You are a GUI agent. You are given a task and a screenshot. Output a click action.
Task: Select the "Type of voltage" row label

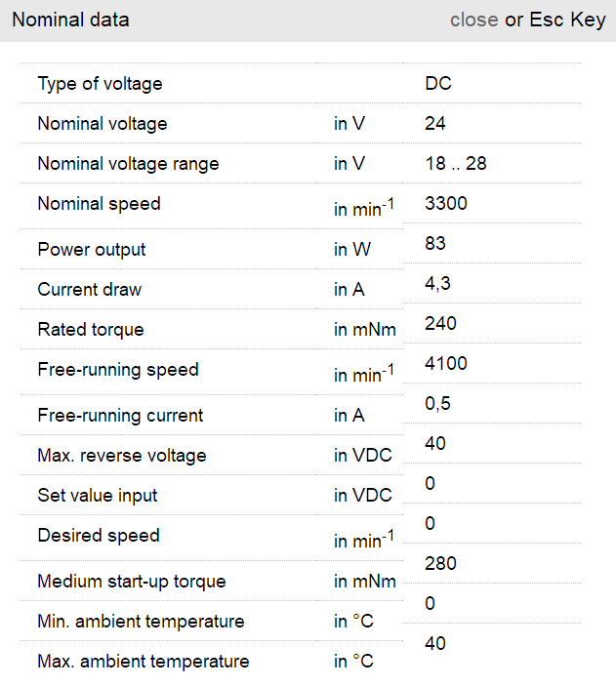coord(100,84)
